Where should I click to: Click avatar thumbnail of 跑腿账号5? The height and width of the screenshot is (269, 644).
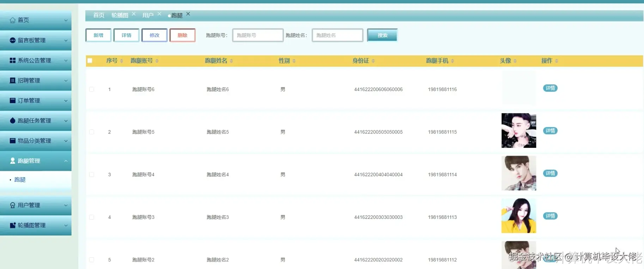519,131
